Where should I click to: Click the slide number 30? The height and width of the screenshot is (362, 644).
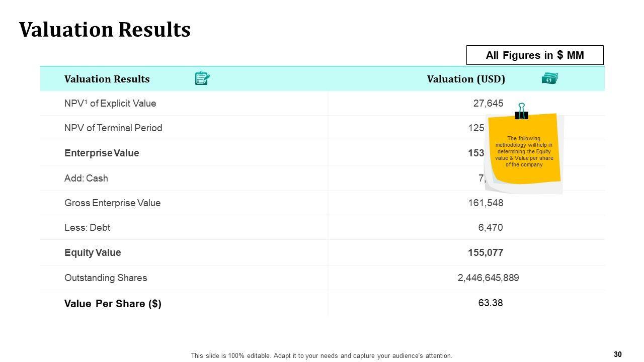[x=618, y=354]
